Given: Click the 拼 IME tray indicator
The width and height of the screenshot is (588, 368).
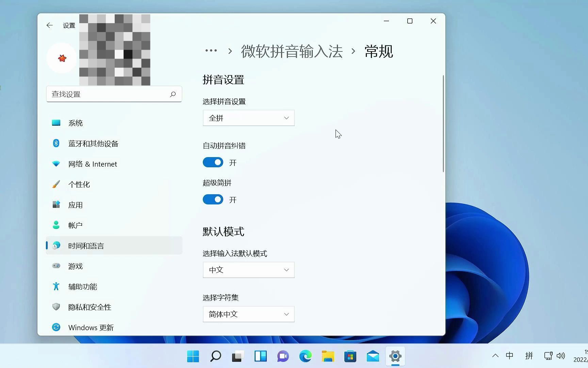Looking at the screenshot, I should point(529,356).
